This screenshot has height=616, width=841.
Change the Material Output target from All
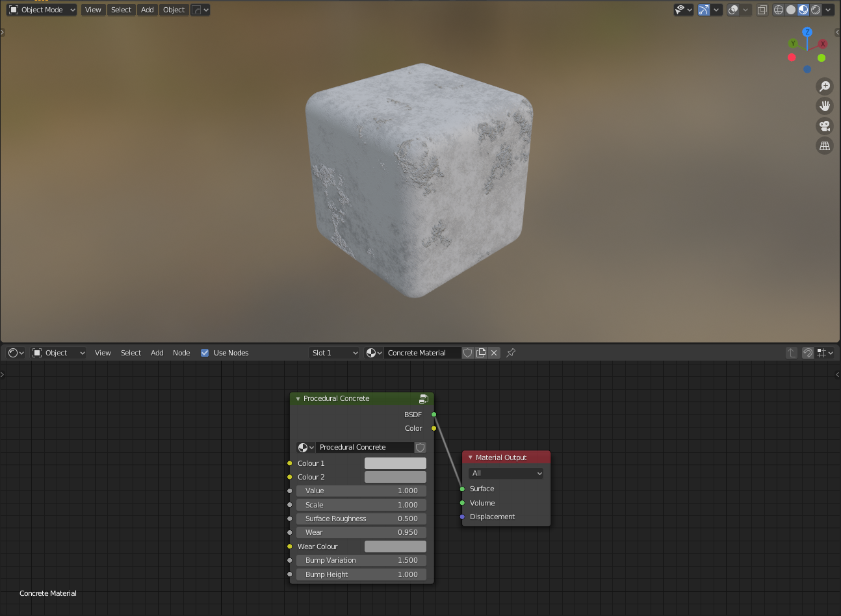506,472
